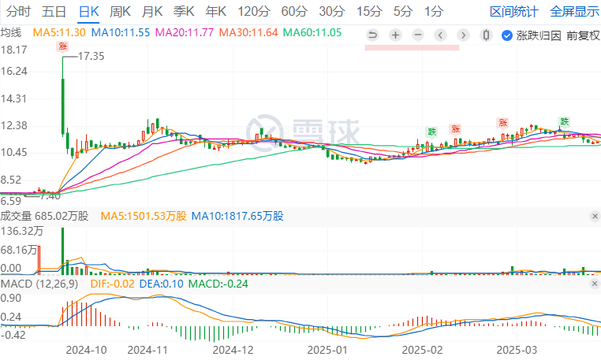This screenshot has width=601, height=364.
Task: Switch to the 季K tab
Action: pos(184,12)
